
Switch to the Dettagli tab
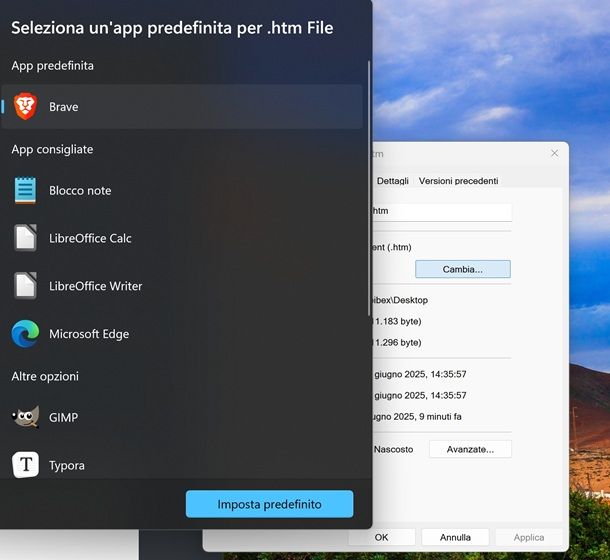pos(392,181)
